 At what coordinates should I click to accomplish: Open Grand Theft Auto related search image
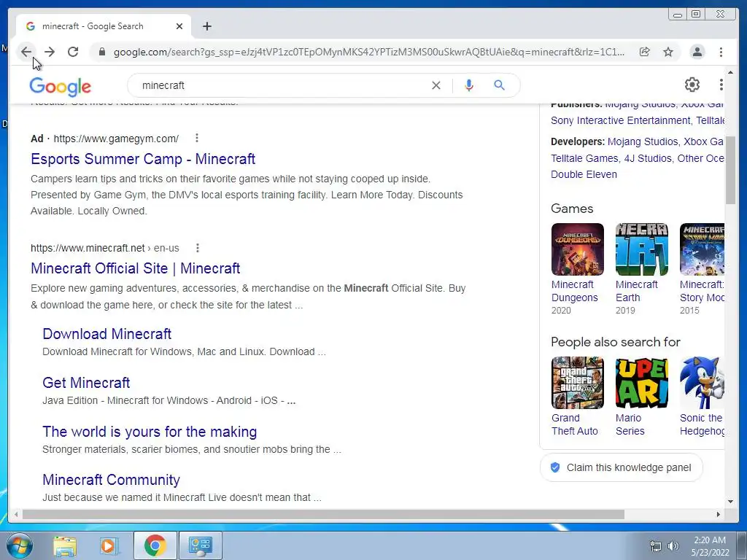[x=578, y=383]
